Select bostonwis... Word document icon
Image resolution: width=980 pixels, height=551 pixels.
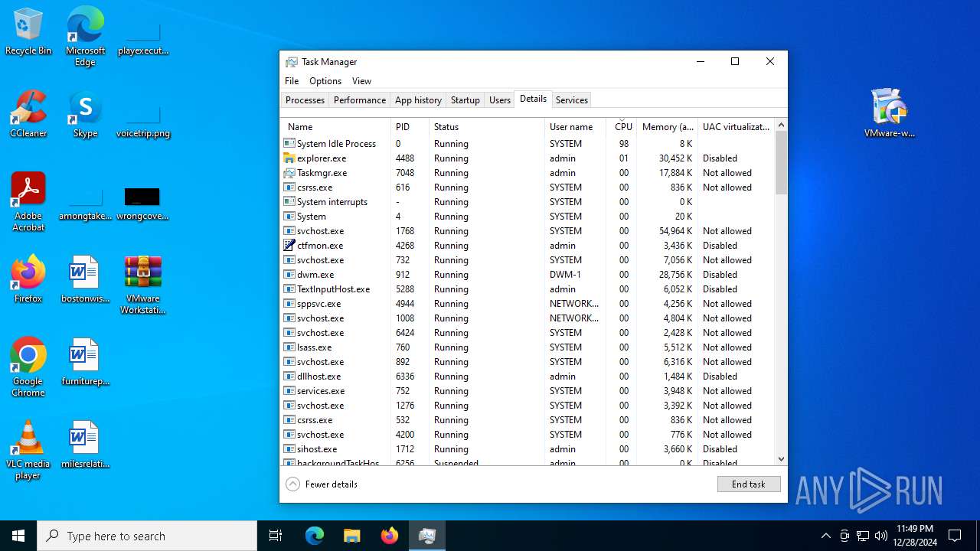point(85,279)
